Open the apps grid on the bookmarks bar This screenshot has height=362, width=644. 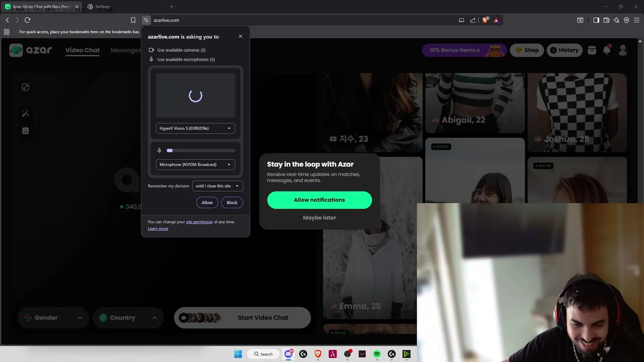click(x=7, y=32)
